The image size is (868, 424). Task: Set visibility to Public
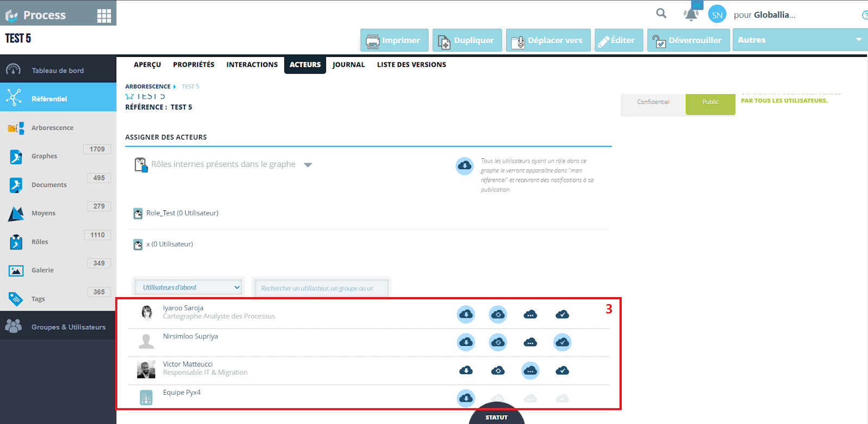coord(710,103)
